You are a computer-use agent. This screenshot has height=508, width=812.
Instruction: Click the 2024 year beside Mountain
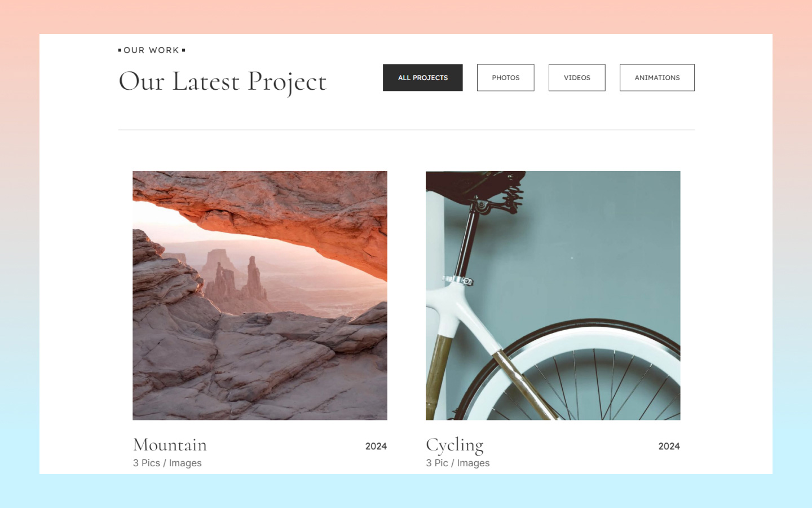tap(376, 446)
